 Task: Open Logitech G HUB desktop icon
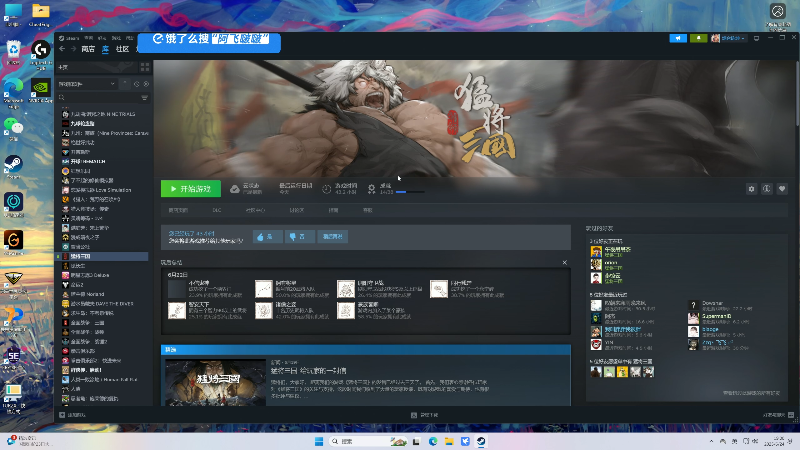coord(41,55)
